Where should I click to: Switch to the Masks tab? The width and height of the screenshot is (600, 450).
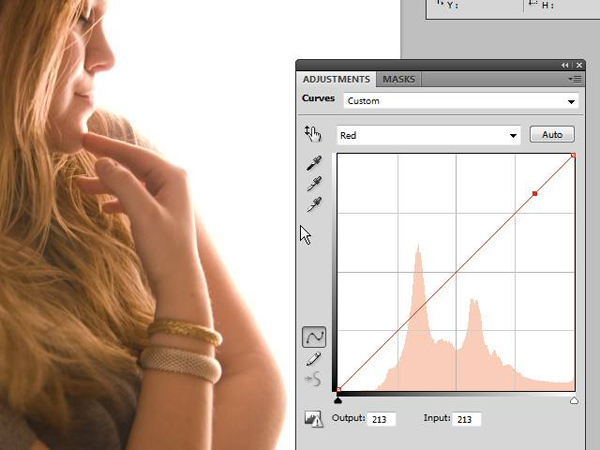(399, 79)
